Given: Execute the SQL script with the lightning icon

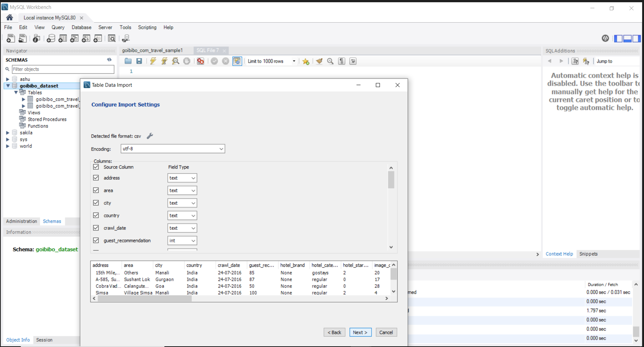Looking at the screenshot, I should tap(153, 61).
